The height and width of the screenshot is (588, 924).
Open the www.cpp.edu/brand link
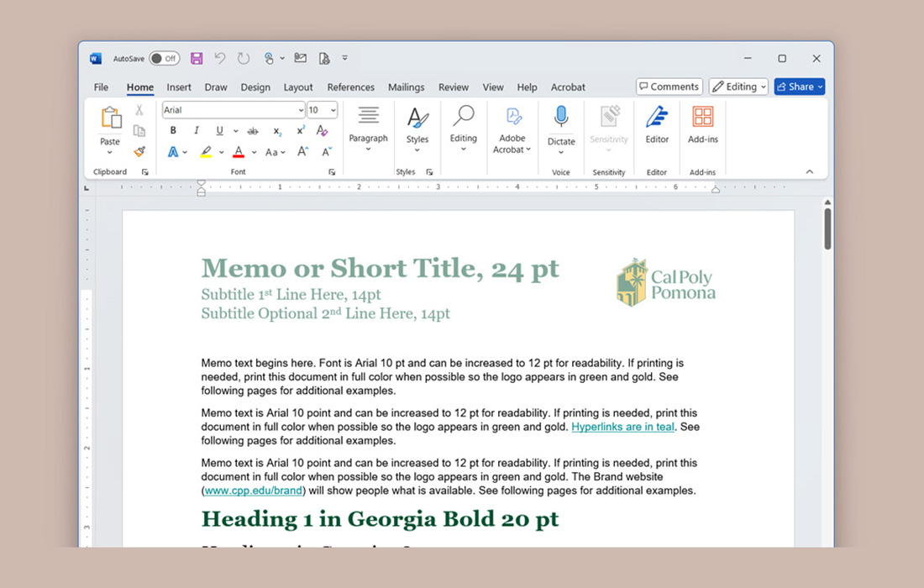pyautogui.click(x=254, y=491)
